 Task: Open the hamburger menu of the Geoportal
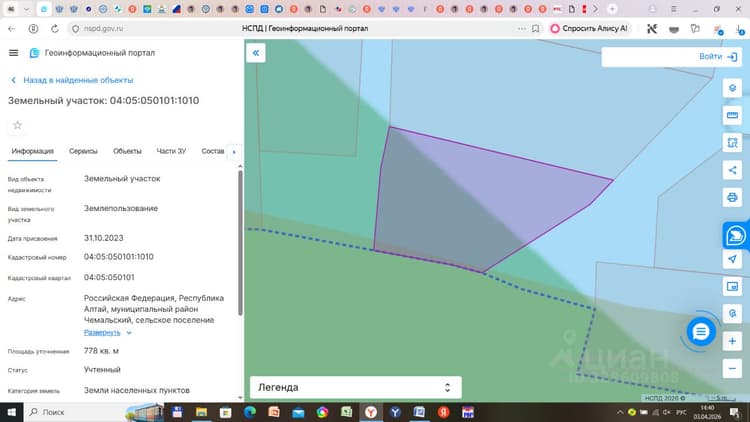pyautogui.click(x=13, y=53)
